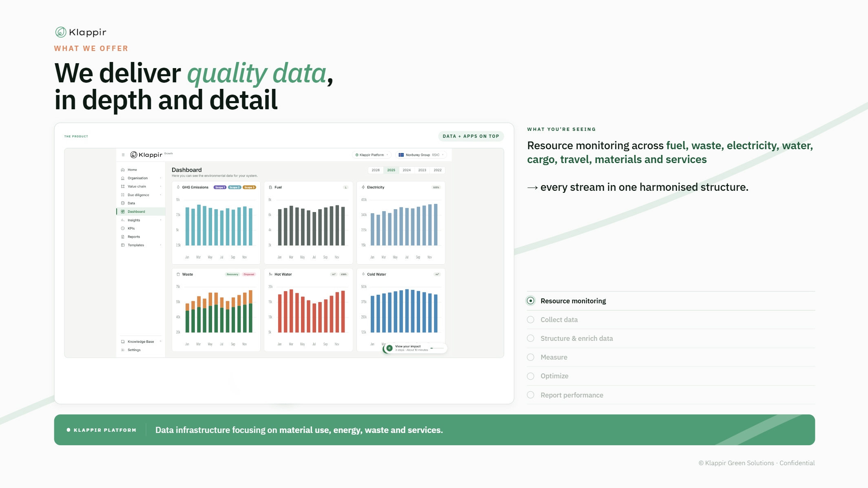Click the kWh unit badge on Hot Water

click(344, 274)
